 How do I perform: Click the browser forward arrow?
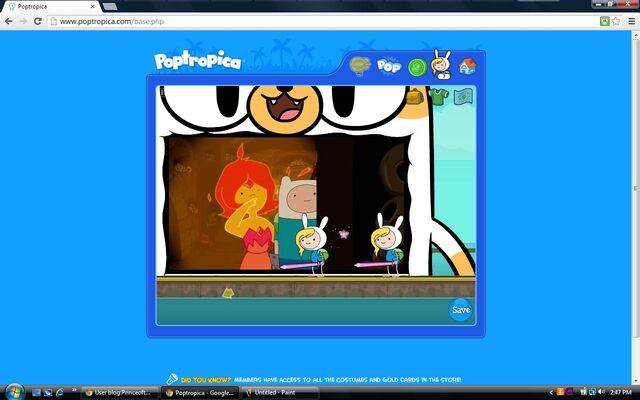[x=23, y=21]
